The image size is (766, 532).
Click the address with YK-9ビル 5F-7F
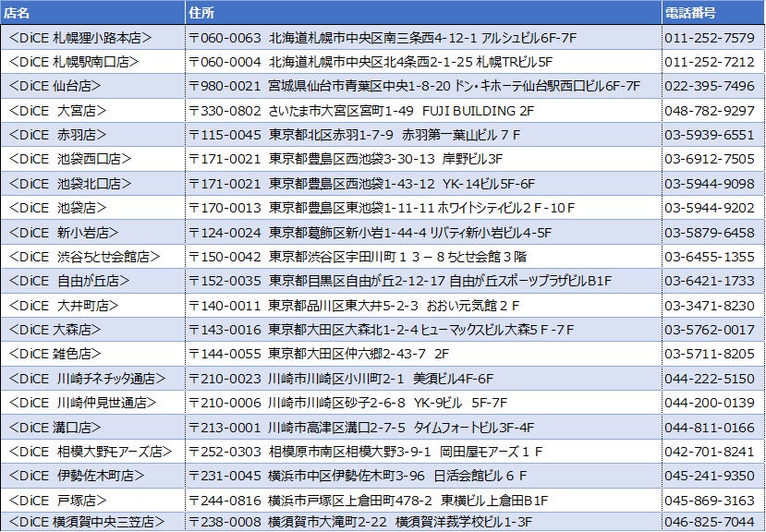click(423, 403)
